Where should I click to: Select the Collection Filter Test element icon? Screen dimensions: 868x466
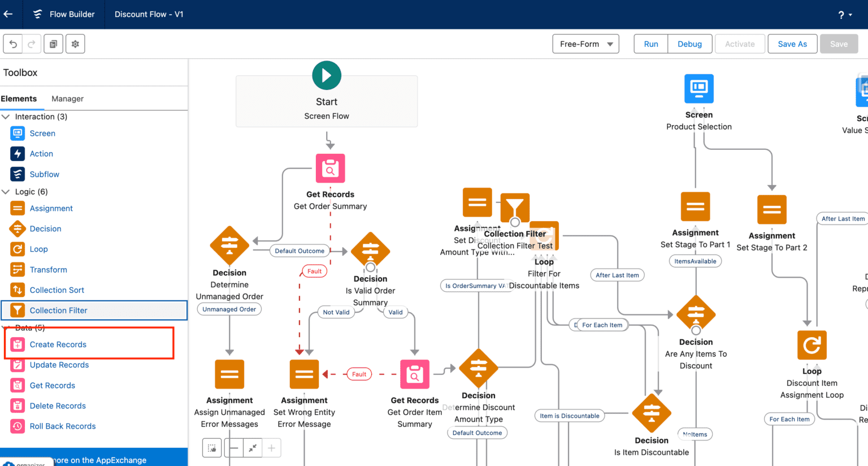[515, 208]
